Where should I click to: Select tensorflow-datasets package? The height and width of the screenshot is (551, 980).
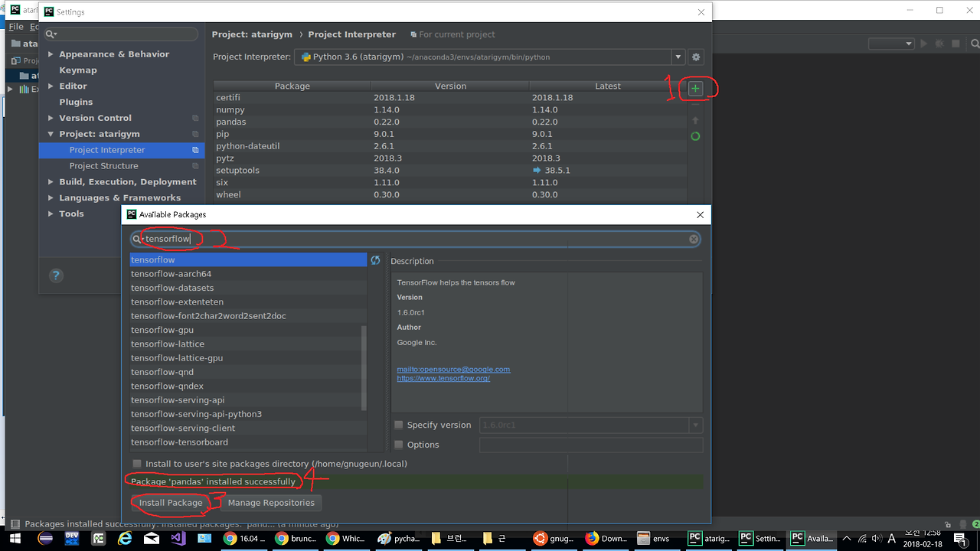(x=249, y=288)
